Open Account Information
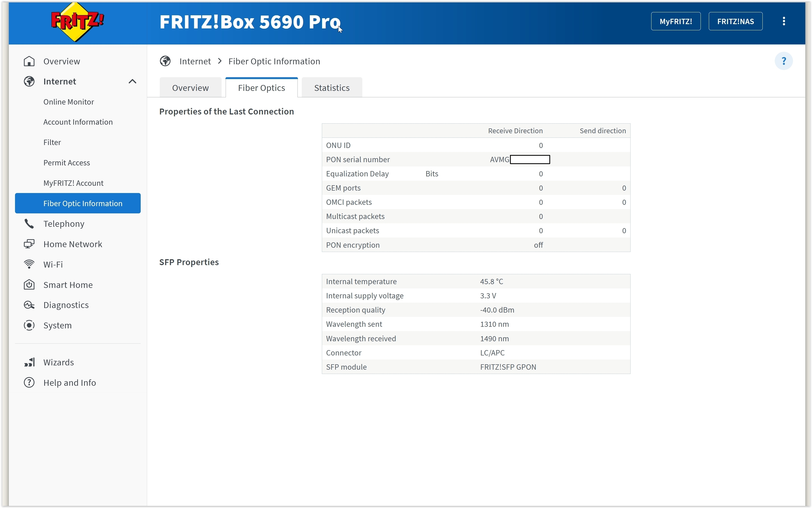Screen dimensions: 812x508 point(78,122)
